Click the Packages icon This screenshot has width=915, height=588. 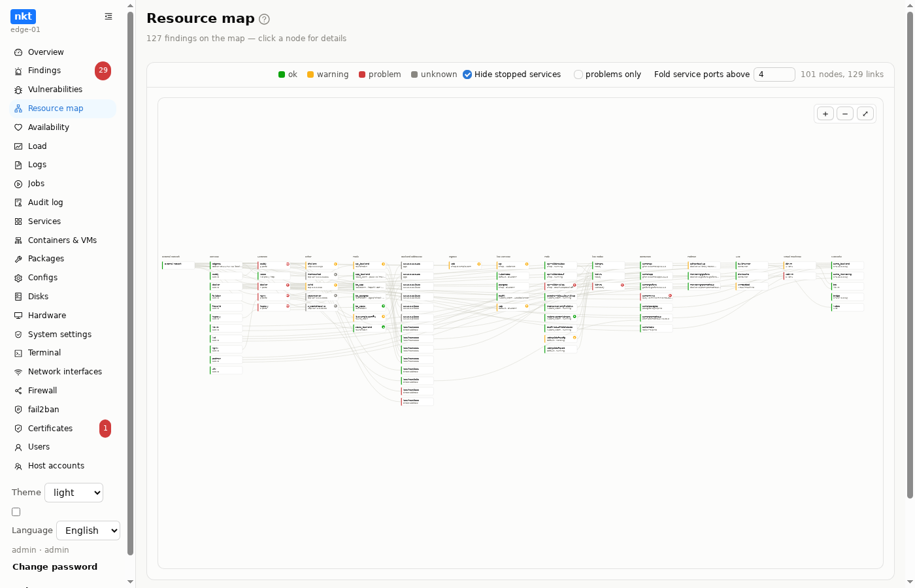(18, 259)
